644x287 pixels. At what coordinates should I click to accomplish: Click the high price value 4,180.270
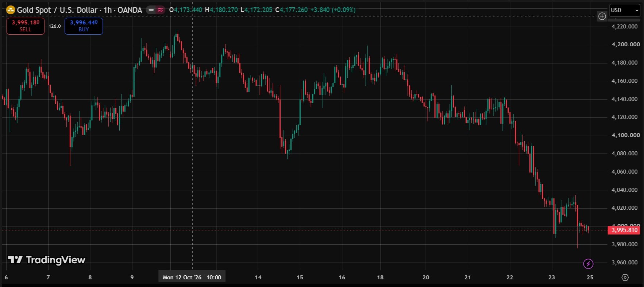[x=224, y=10]
